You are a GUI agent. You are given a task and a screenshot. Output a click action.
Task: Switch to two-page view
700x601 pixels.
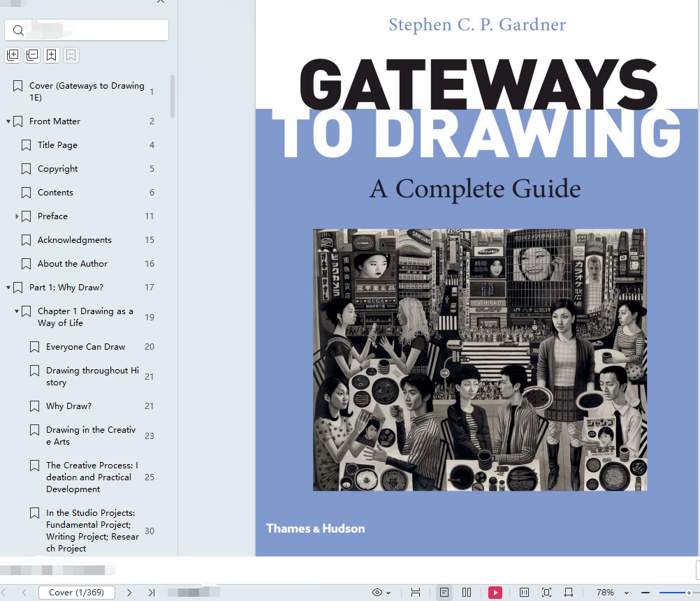pos(467,593)
